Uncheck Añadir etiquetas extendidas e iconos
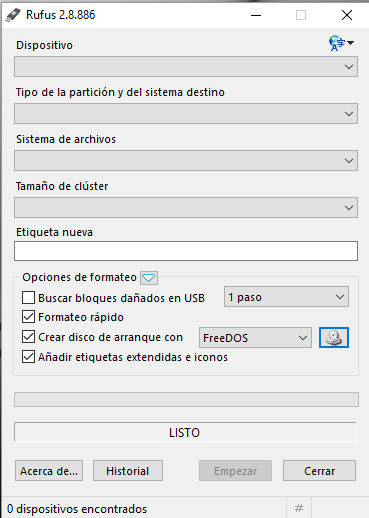 point(28,357)
